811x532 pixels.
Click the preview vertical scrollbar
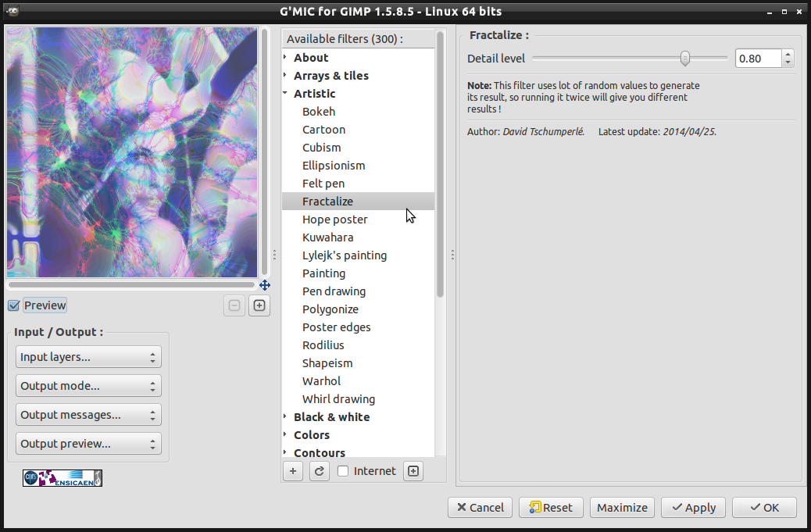click(x=264, y=152)
